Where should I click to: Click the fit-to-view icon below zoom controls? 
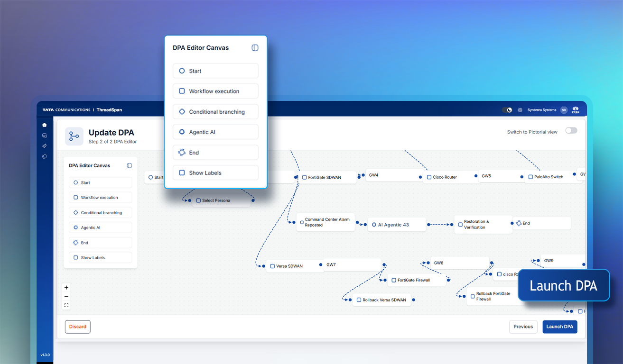[66, 305]
